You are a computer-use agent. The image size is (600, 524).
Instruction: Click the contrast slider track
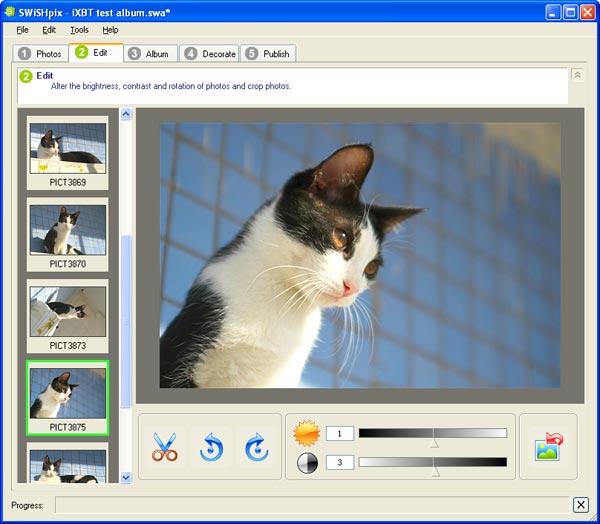pos(433,462)
